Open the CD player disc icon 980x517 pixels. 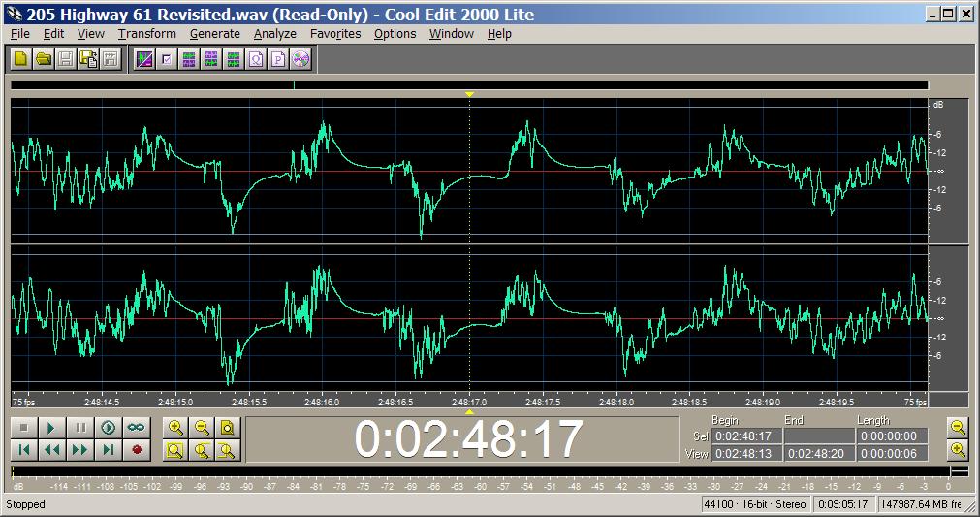pos(300,59)
